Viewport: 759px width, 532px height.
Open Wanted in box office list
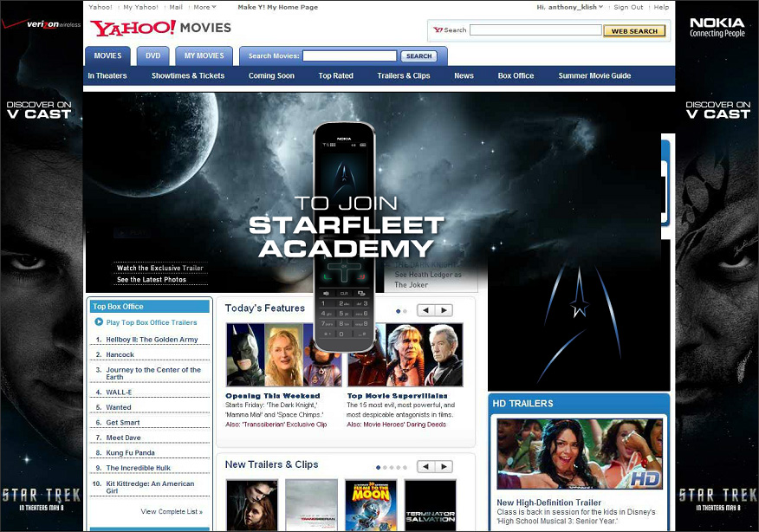pyautogui.click(x=119, y=407)
